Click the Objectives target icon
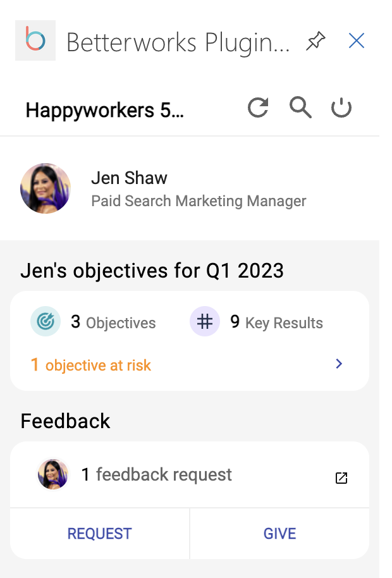Image resolution: width=392 pixels, height=578 pixels. coord(46,321)
